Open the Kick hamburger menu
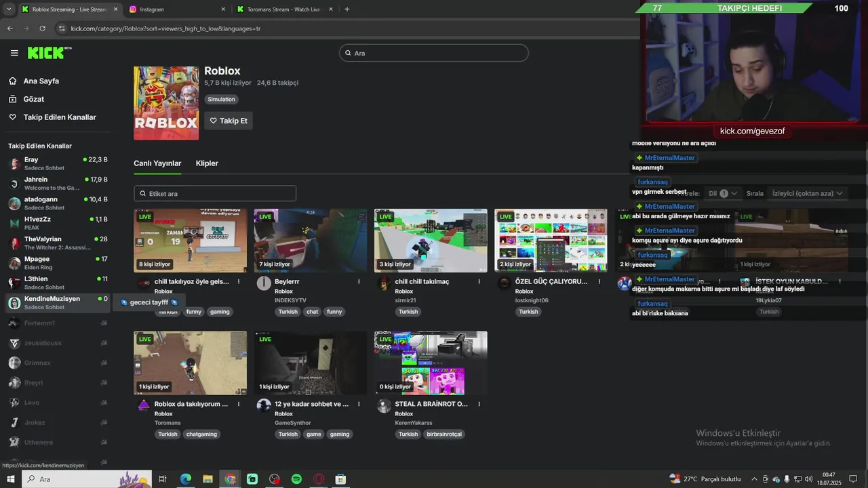 pyautogui.click(x=14, y=53)
